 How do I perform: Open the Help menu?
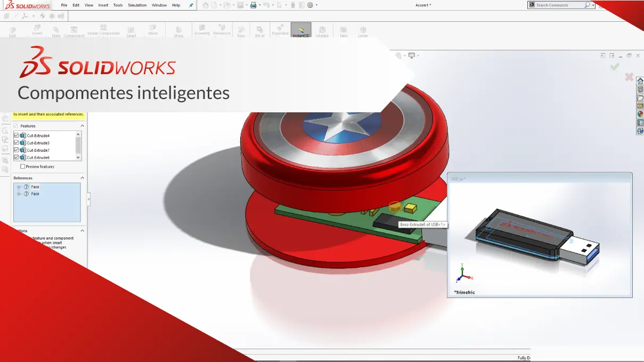pyautogui.click(x=176, y=5)
